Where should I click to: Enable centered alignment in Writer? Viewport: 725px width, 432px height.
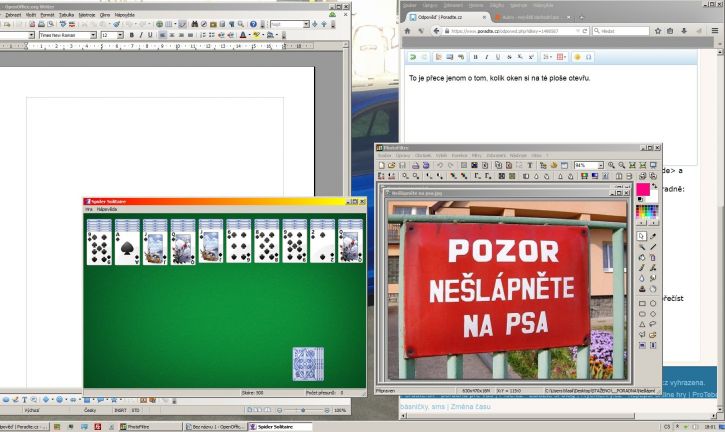(172, 35)
